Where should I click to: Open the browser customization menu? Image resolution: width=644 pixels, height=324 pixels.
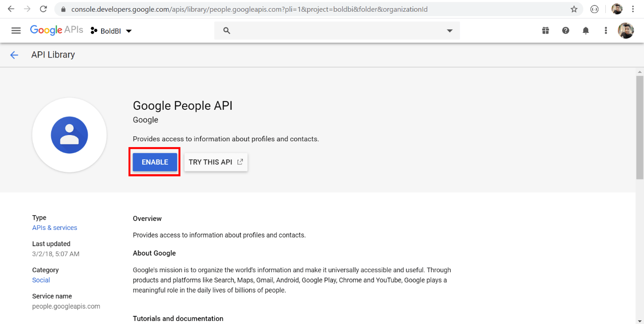tap(633, 9)
